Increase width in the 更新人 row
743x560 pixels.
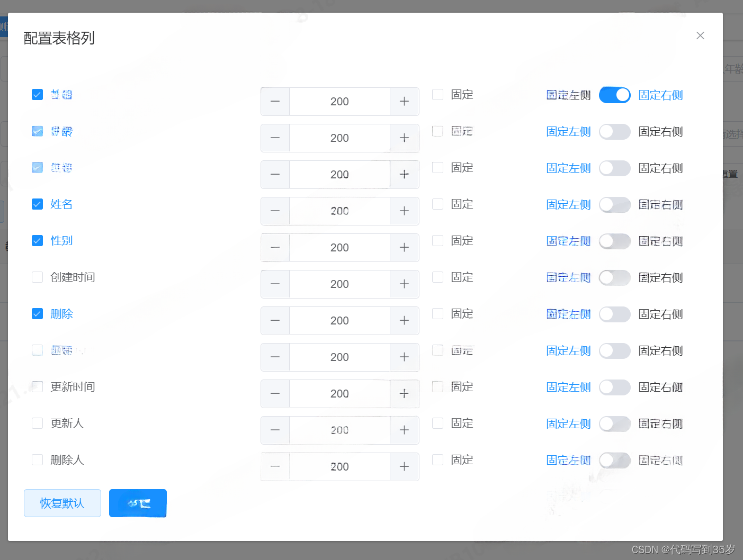click(405, 430)
